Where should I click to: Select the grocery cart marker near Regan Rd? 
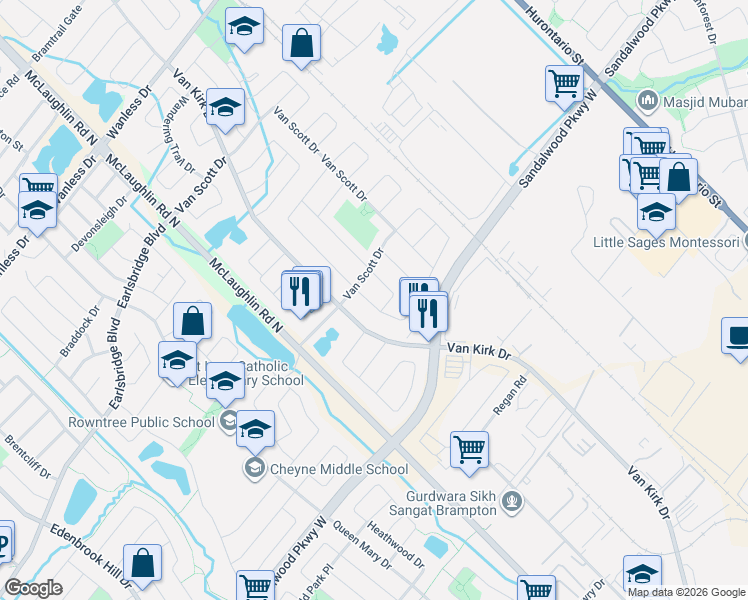(x=469, y=451)
